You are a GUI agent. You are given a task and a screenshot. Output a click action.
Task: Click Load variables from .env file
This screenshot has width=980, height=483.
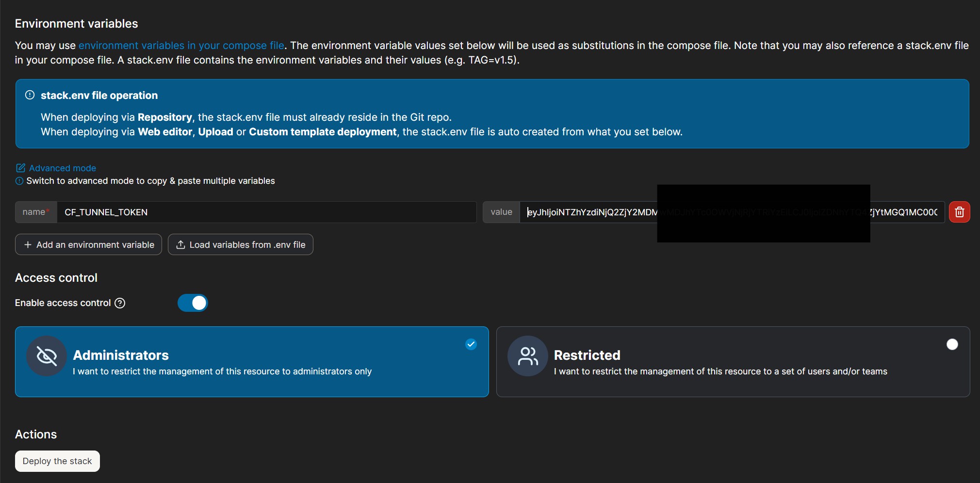[x=241, y=244]
